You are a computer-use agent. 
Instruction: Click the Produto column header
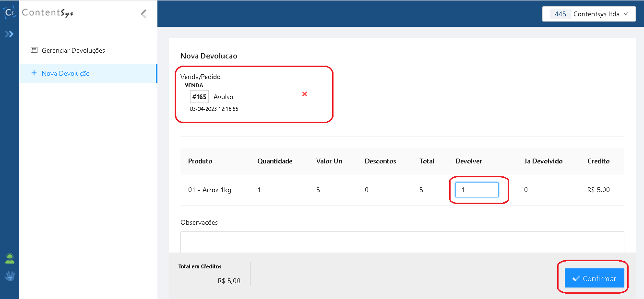[200, 161]
